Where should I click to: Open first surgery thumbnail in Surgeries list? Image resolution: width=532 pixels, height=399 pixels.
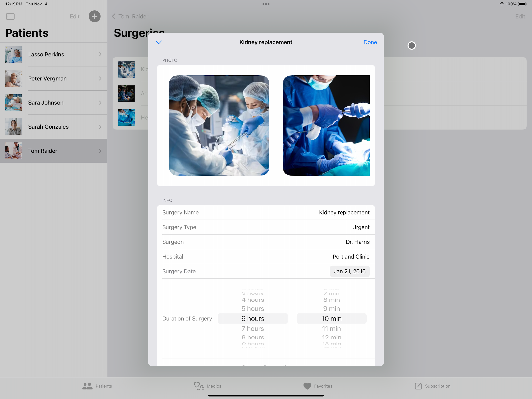point(126,69)
